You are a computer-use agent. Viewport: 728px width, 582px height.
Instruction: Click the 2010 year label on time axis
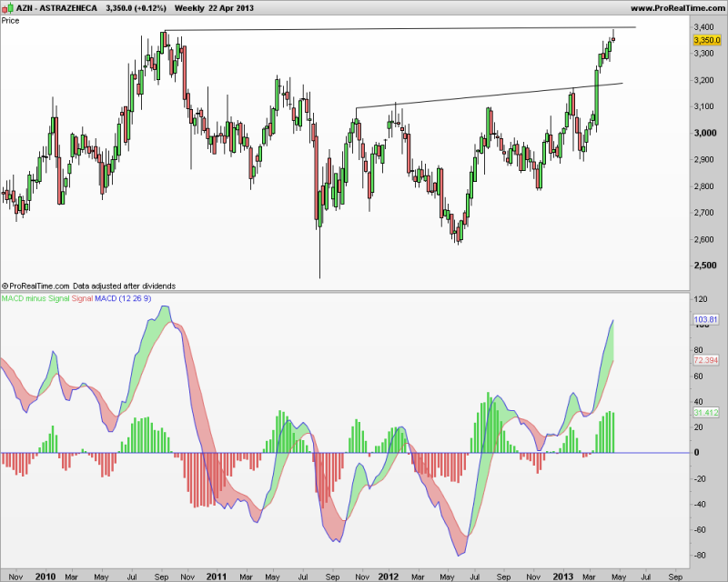click(x=45, y=577)
